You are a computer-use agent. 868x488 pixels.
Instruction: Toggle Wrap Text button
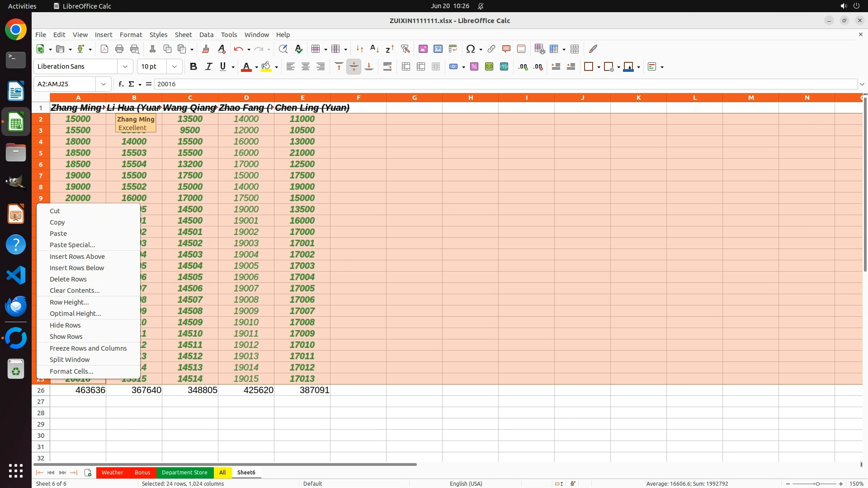click(387, 66)
